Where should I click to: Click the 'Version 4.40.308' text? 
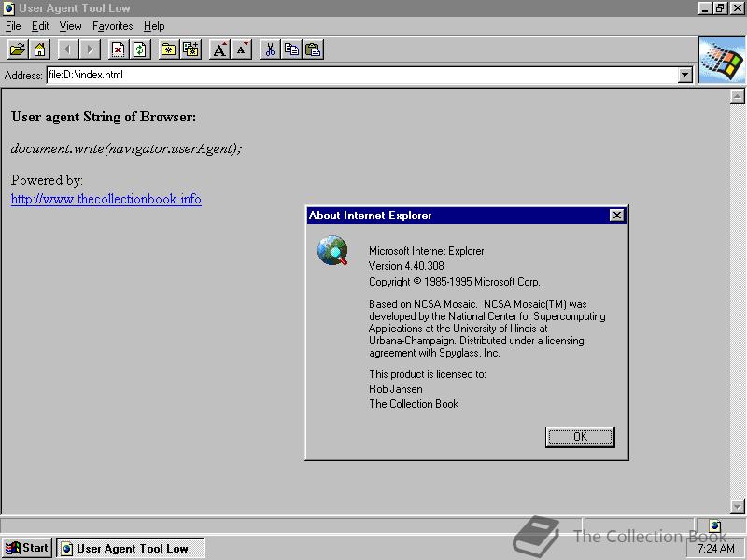point(406,266)
